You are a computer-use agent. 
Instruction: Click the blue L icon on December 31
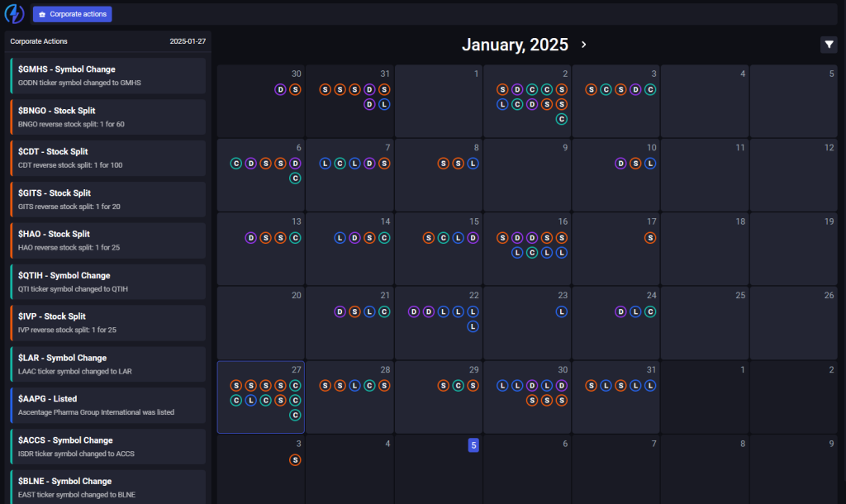click(x=384, y=104)
